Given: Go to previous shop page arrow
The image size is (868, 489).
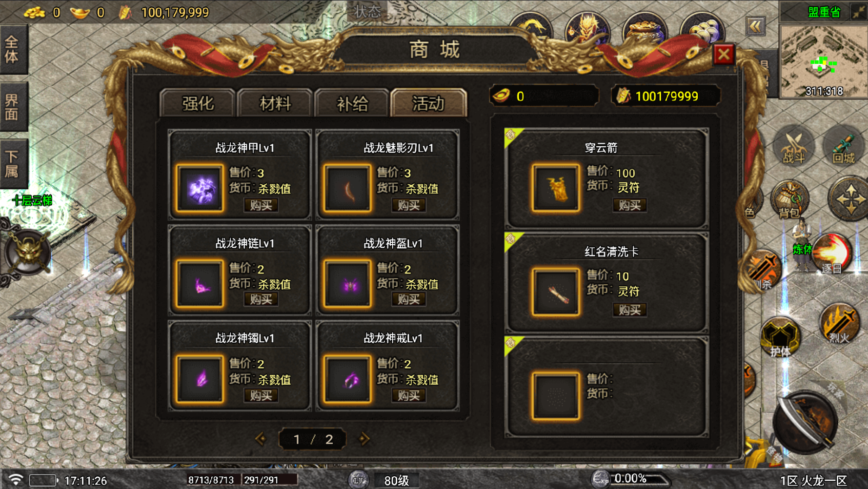Looking at the screenshot, I should [261, 439].
